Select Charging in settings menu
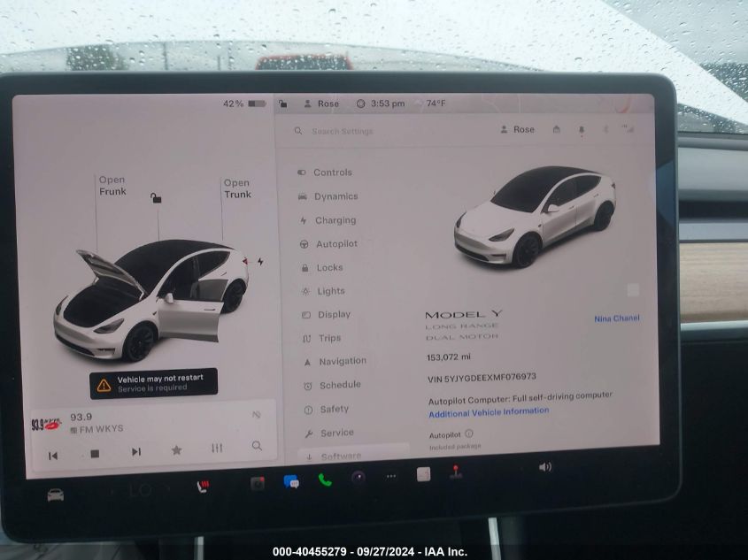 (335, 220)
